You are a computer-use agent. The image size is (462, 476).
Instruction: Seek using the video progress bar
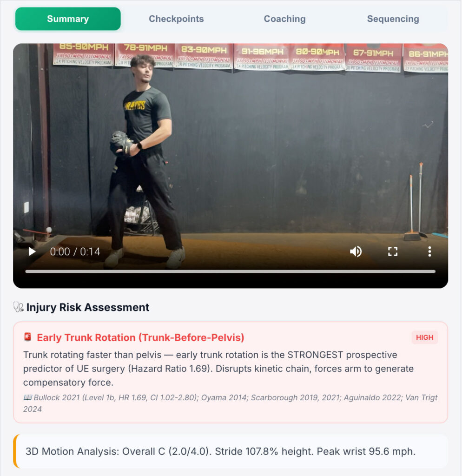click(231, 271)
